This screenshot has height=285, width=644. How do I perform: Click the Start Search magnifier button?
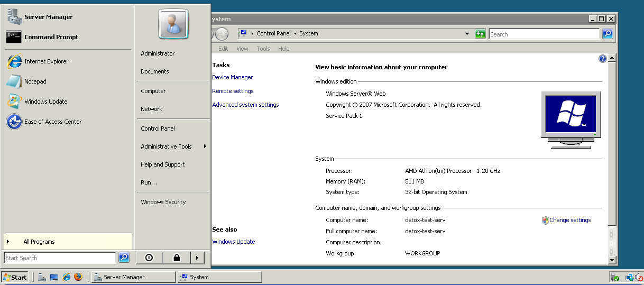click(124, 258)
